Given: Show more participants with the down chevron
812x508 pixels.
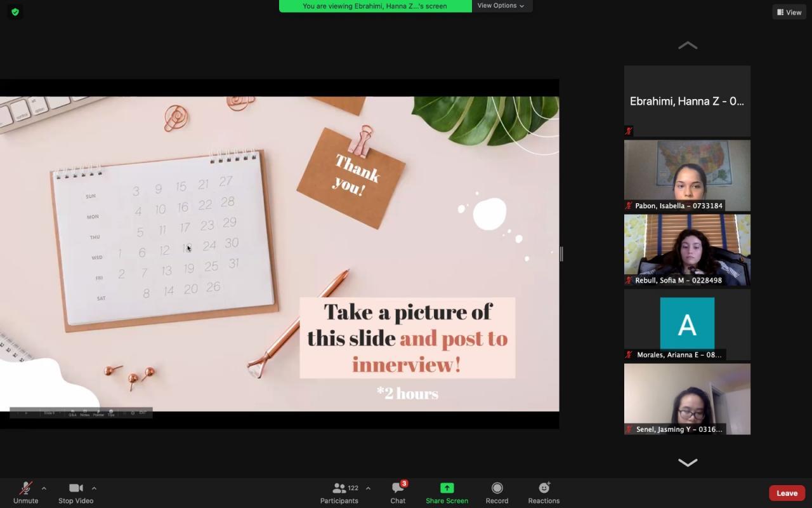Looking at the screenshot, I should [687, 462].
